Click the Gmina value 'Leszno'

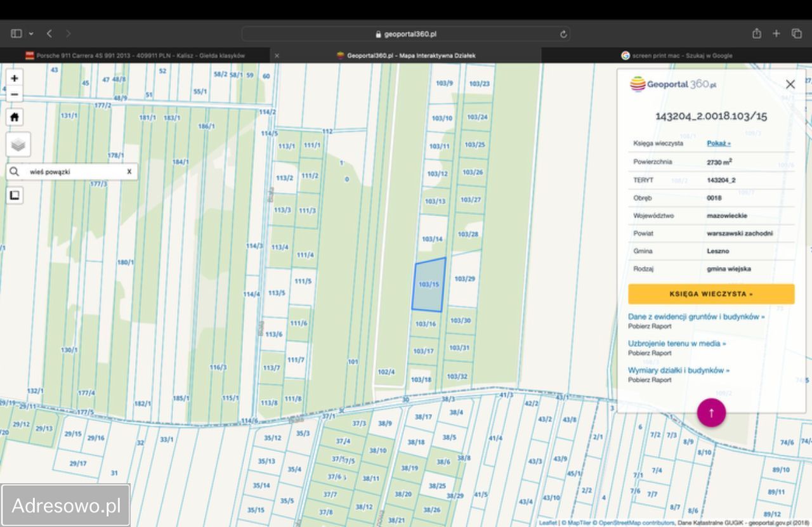click(718, 251)
